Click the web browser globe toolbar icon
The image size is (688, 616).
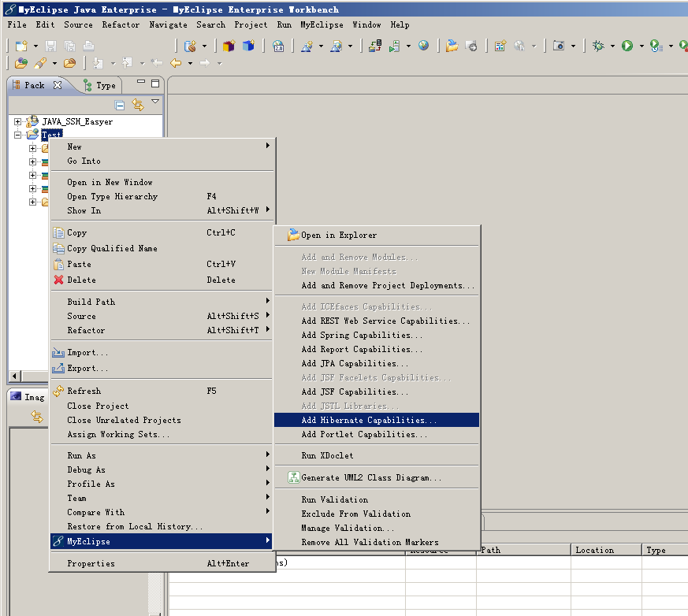tap(424, 46)
